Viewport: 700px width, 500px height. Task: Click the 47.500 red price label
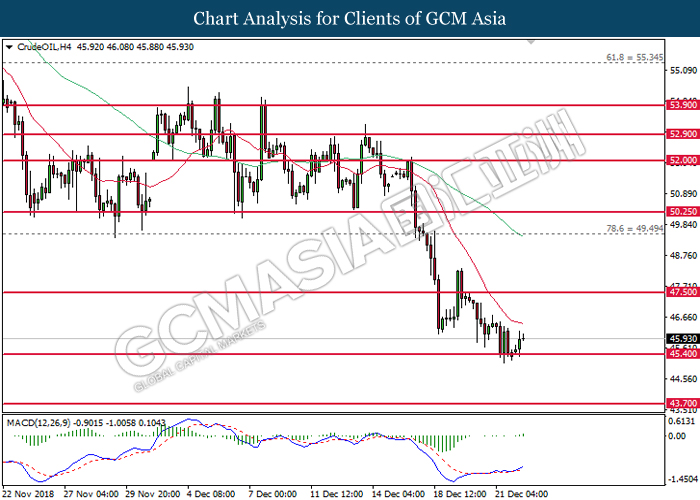point(683,292)
